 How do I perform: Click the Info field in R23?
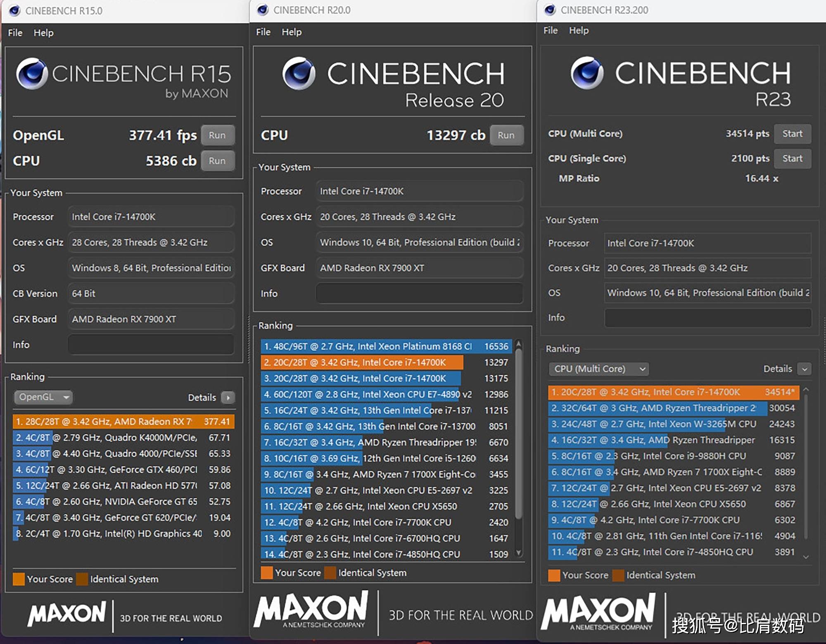[707, 317]
